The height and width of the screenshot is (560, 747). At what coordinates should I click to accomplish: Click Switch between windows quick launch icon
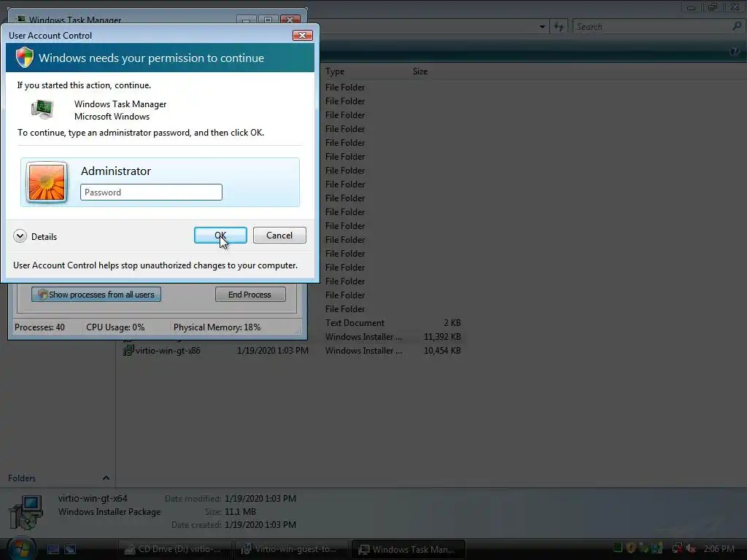(70, 550)
